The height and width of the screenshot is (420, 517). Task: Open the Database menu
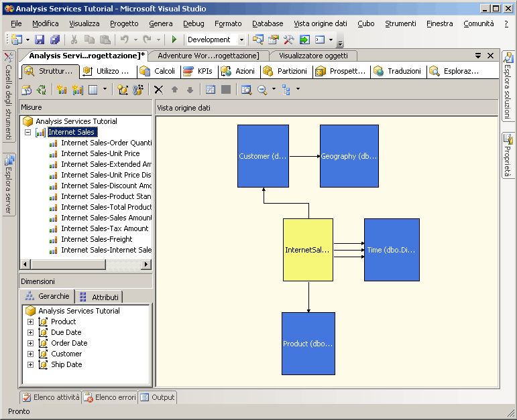click(268, 23)
